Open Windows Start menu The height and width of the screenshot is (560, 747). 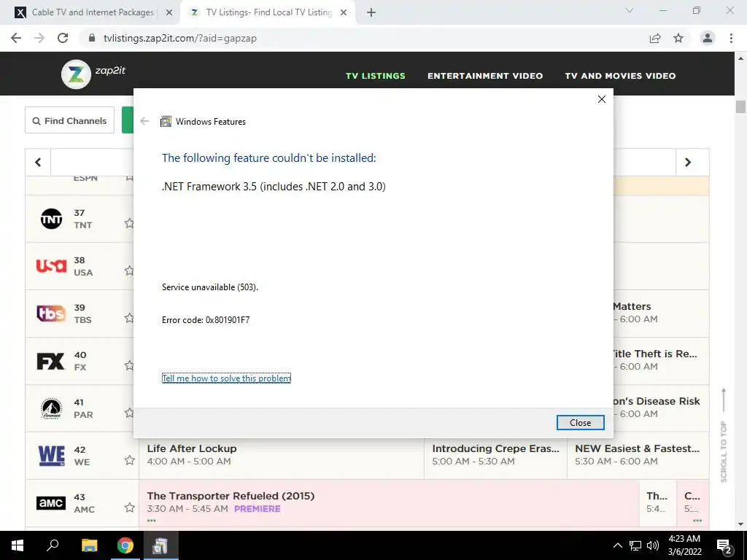tap(18, 545)
